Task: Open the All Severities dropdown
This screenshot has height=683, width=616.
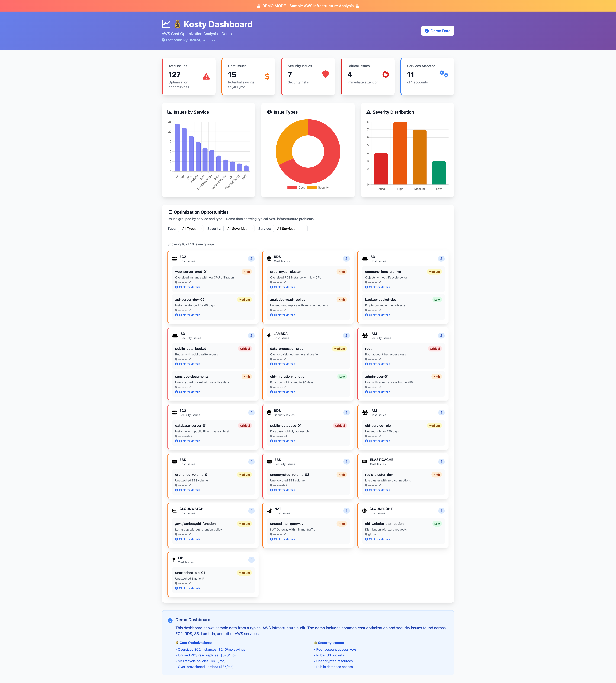Action: [239, 229]
